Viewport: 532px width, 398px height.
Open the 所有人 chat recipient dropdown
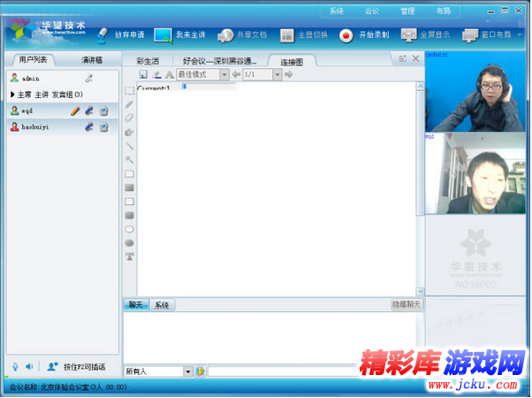187,371
